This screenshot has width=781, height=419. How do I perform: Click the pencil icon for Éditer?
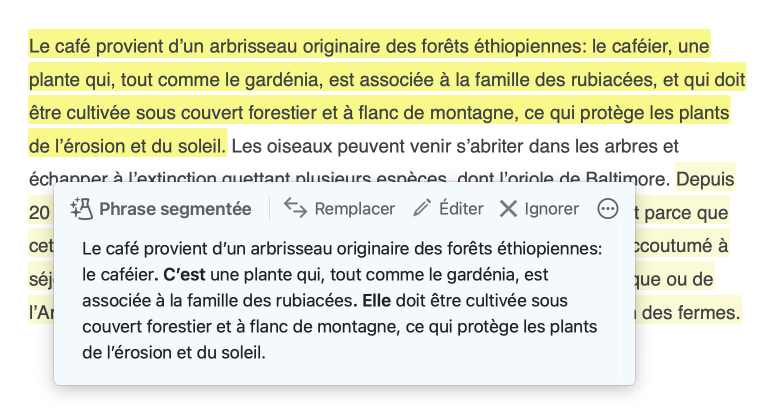point(422,209)
